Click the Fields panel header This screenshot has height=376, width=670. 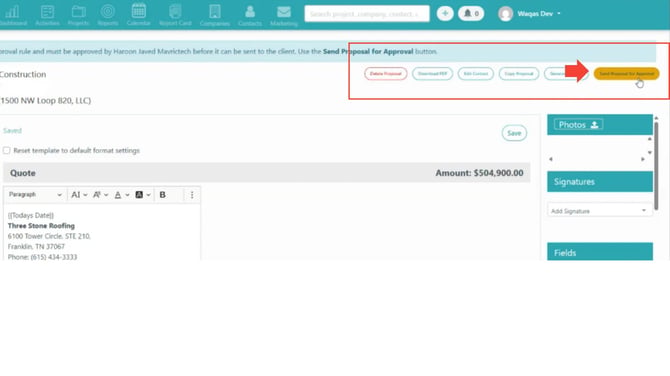tap(599, 252)
